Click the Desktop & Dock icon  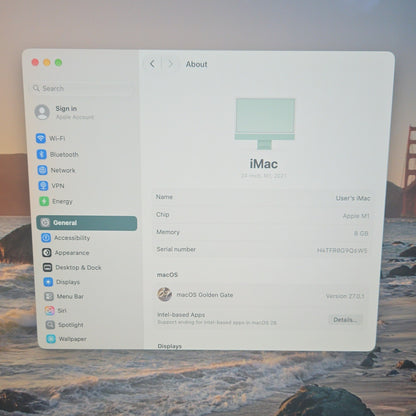tap(47, 267)
